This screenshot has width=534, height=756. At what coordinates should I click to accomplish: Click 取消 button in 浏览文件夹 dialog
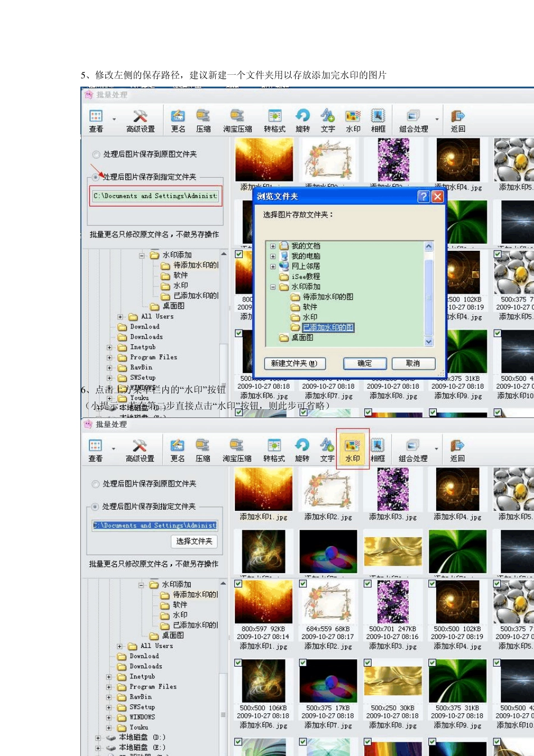coord(413,363)
